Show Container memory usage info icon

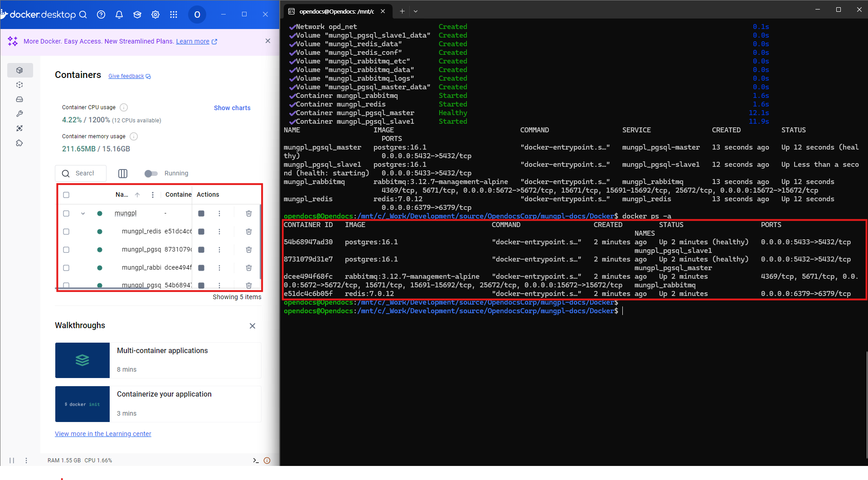tap(134, 136)
